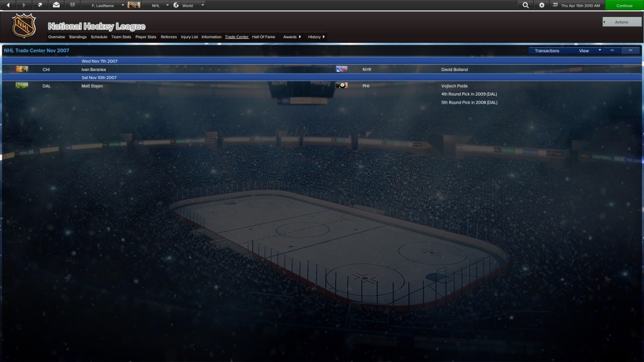
Task: Go to previous month of trades
Action: [613, 50]
